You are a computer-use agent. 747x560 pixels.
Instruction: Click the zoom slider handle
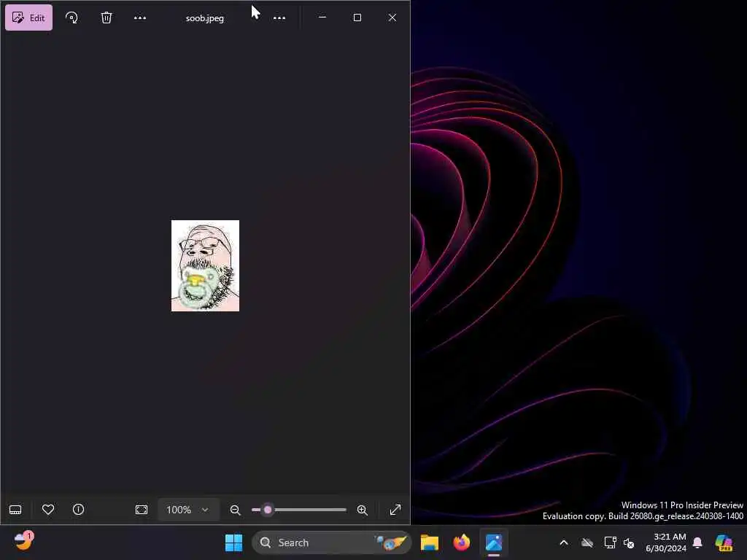click(x=268, y=510)
